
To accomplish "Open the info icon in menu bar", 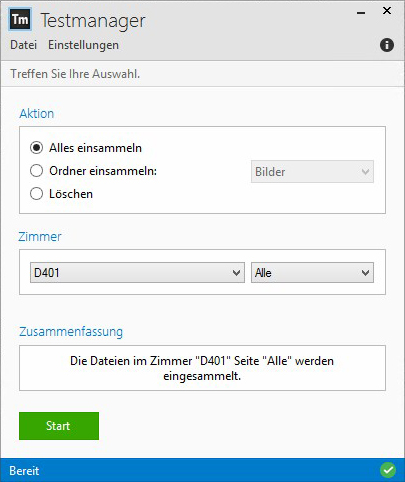I will (x=387, y=45).
